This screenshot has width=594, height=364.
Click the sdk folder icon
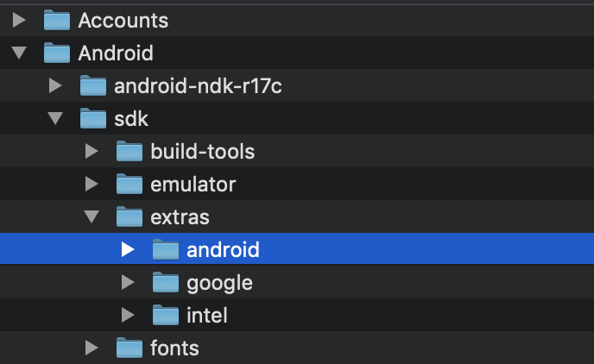[92, 118]
